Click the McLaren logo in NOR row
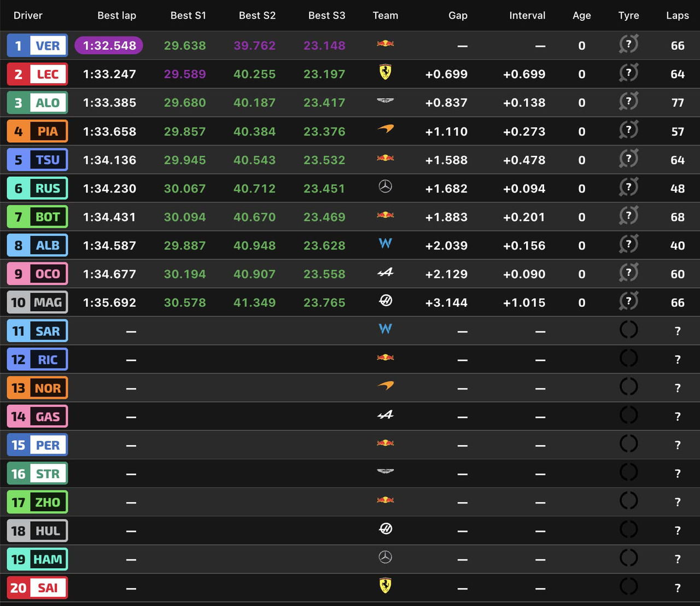 (x=386, y=386)
